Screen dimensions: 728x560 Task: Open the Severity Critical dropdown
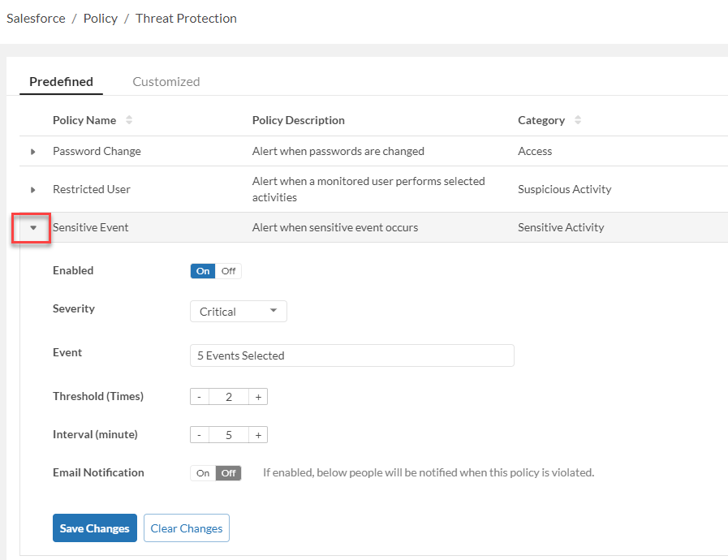(238, 312)
